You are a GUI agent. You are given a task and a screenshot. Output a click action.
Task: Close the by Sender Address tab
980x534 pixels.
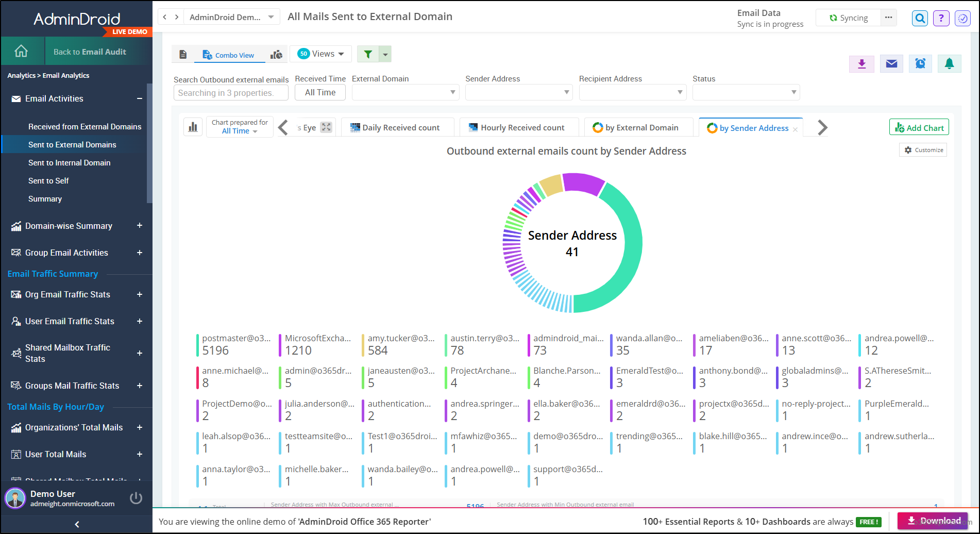(795, 129)
